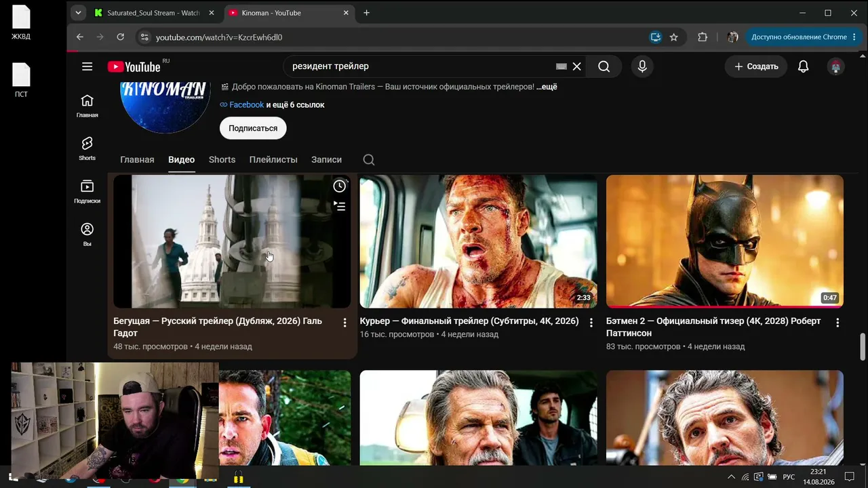The image size is (868, 488).
Task: Open YouTube notifications bell
Action: (x=803, y=66)
